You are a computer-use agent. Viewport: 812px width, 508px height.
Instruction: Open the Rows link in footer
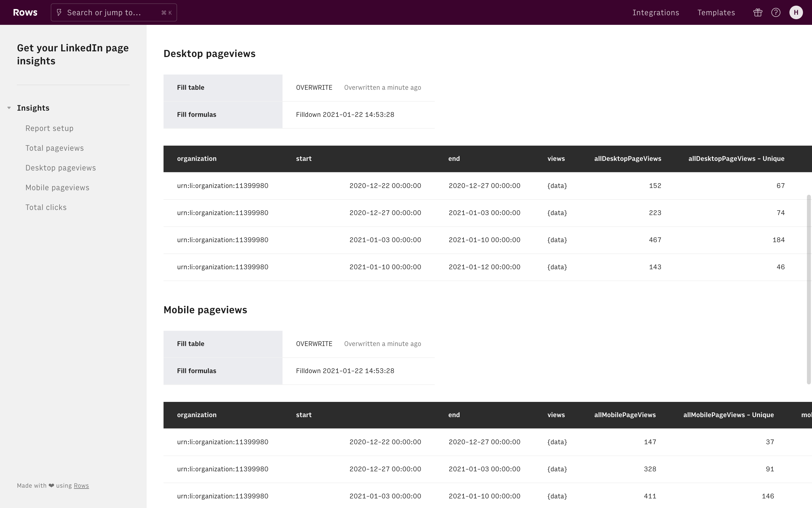tap(81, 485)
